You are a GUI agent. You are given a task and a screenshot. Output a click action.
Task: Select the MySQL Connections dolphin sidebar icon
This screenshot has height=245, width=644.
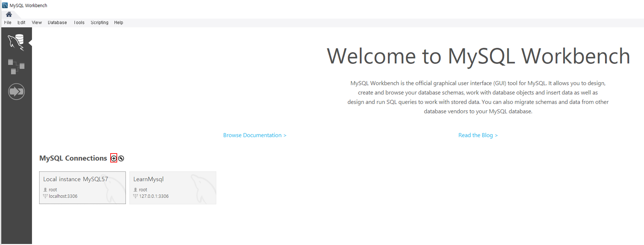[x=16, y=42]
